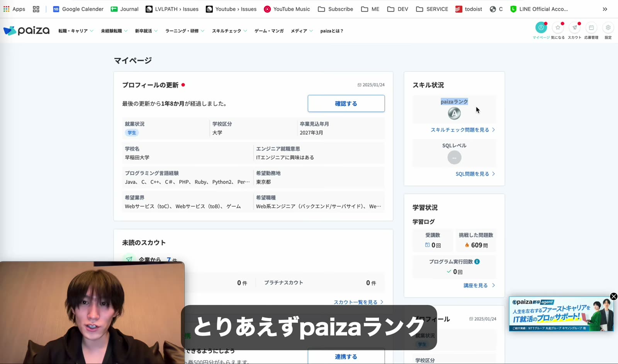Open LVLPATH Issues bookmark
Image resolution: width=618 pixels, height=364 pixels.
(172, 9)
